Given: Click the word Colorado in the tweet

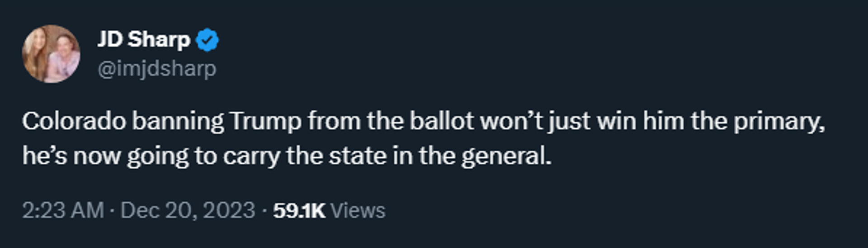Looking at the screenshot, I should pos(74,121).
